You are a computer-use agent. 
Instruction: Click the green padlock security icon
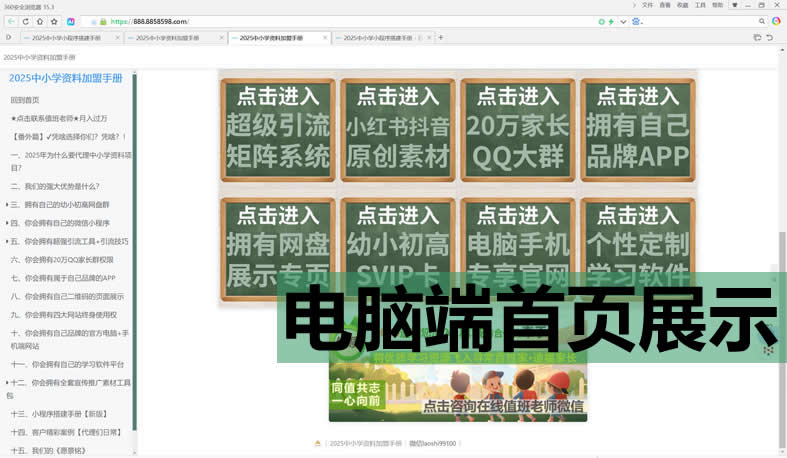[103, 22]
